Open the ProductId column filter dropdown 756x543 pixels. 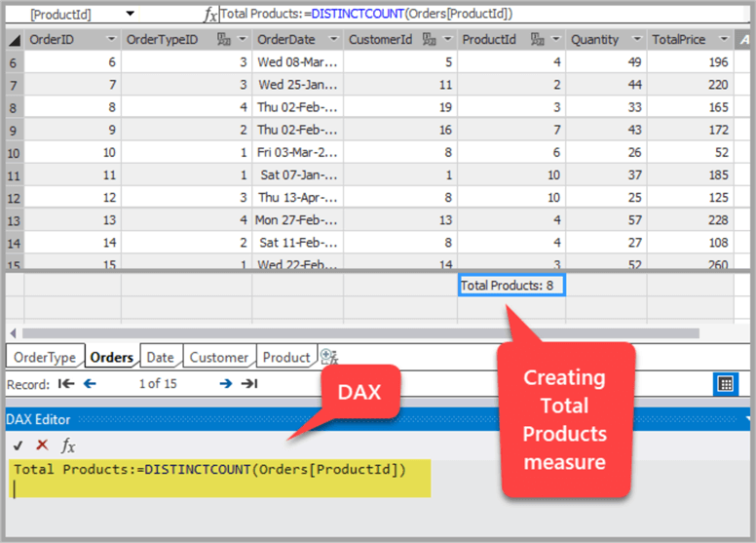pyautogui.click(x=556, y=39)
